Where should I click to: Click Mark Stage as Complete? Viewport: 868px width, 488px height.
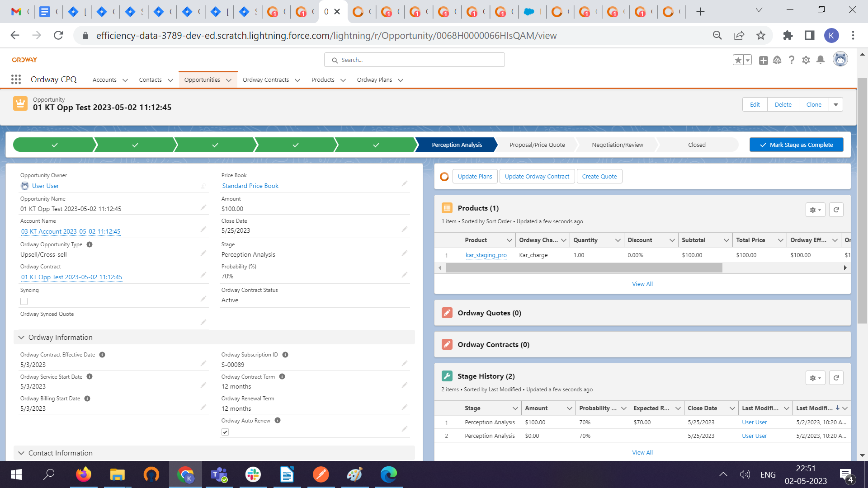click(x=796, y=145)
